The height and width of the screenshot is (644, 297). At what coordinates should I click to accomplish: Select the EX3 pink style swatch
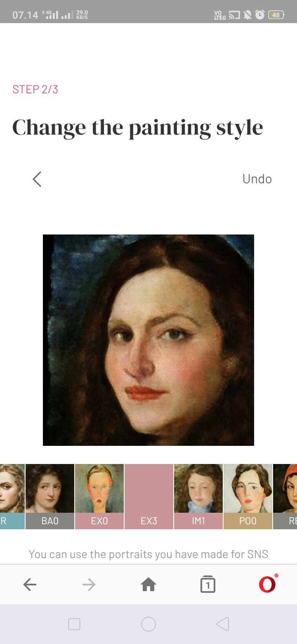click(x=149, y=496)
